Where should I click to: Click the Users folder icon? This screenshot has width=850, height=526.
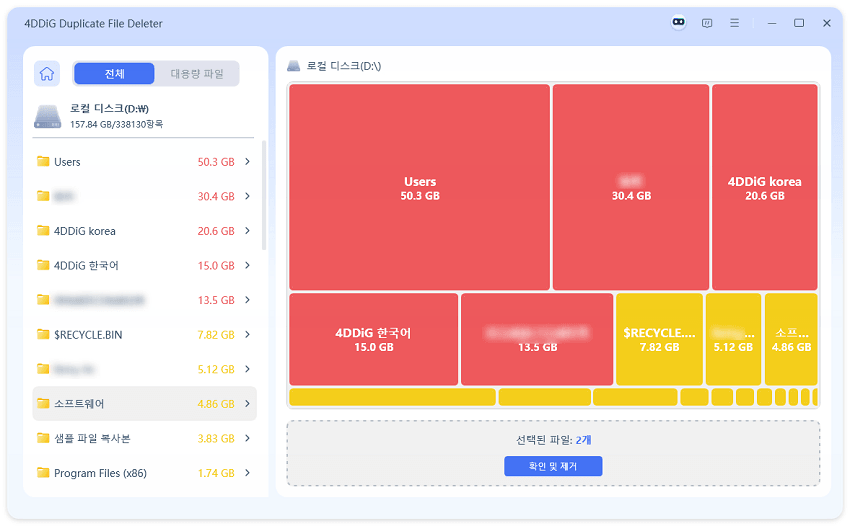point(43,162)
